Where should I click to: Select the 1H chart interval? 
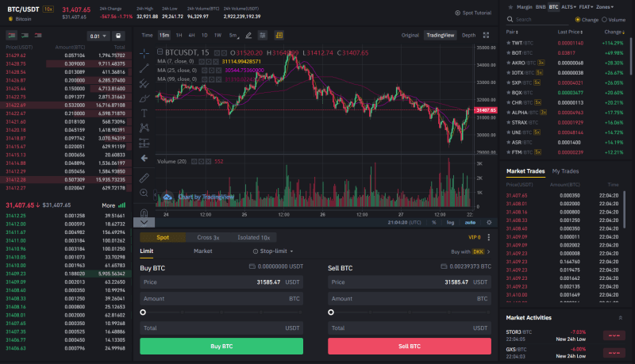pos(179,36)
